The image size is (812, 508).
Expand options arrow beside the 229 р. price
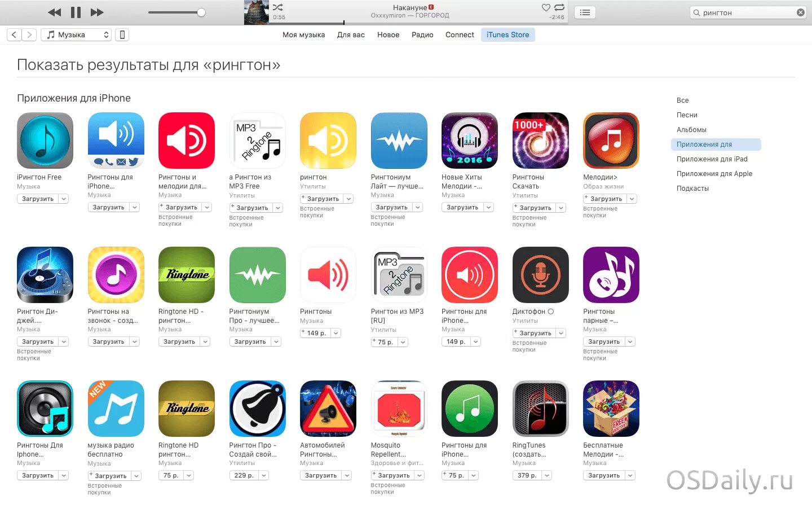263,475
